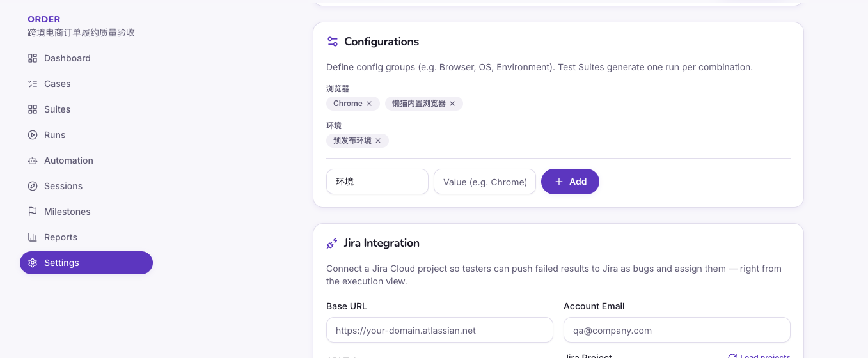Screen dimensions: 868x358
Task: Click the Automation robot icon
Action: [33, 160]
